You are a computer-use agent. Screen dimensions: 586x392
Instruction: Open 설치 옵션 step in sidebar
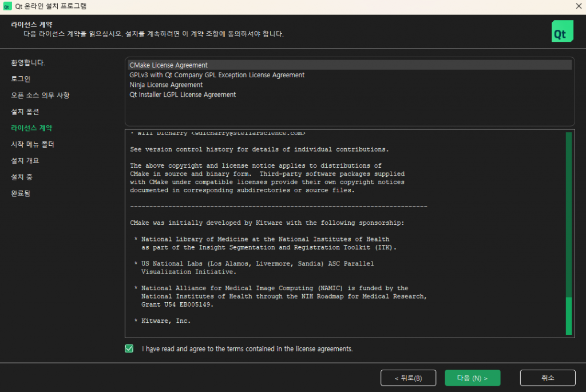25,112
